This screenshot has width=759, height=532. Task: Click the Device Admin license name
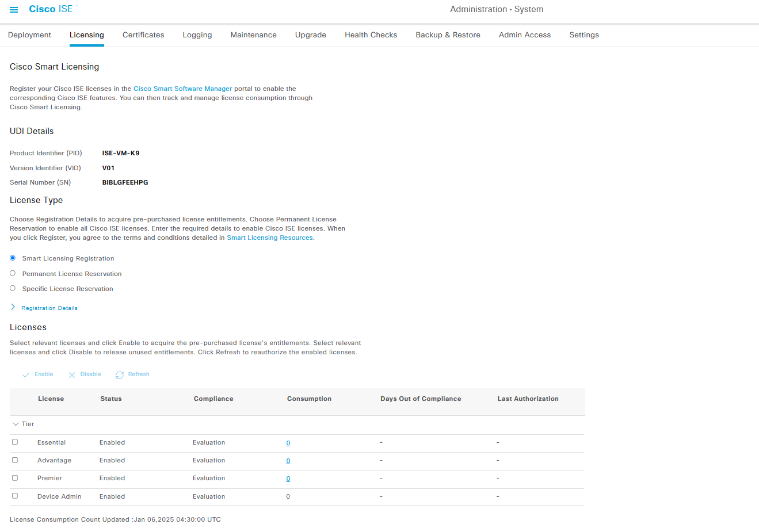pos(59,496)
